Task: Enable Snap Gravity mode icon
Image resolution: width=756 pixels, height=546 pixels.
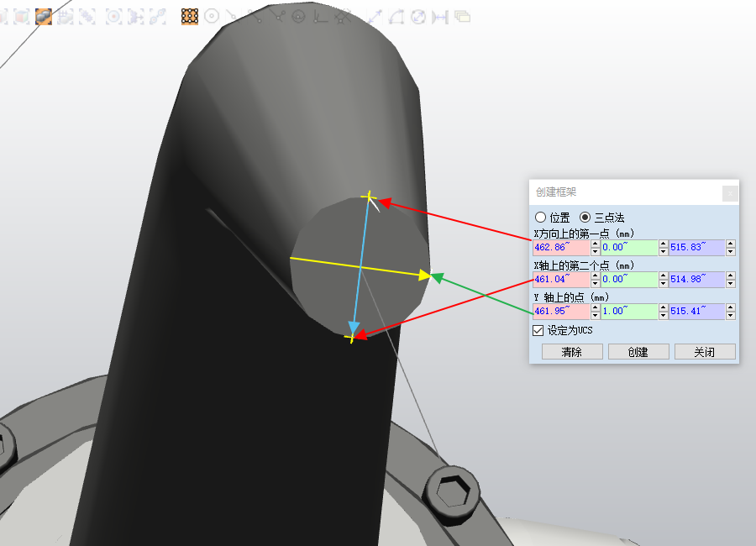Action: tap(298, 17)
